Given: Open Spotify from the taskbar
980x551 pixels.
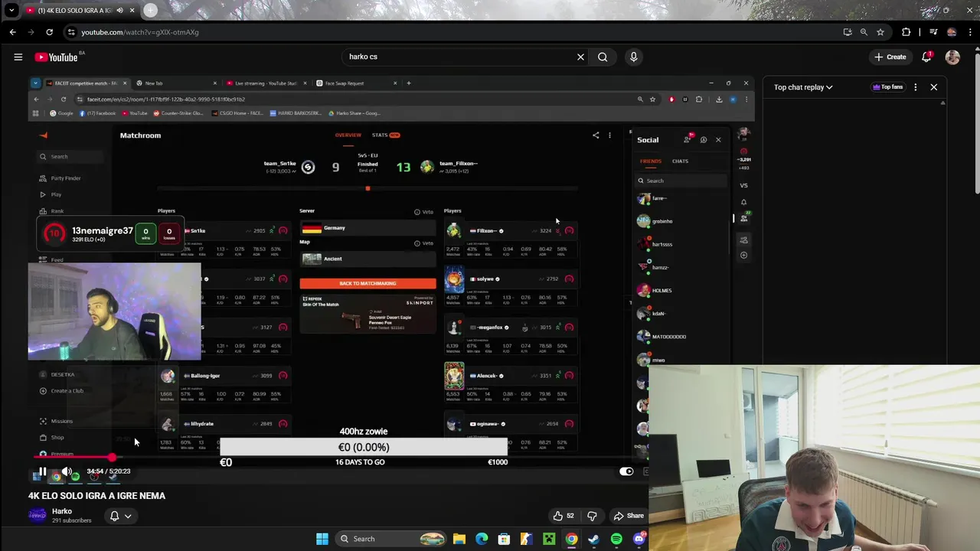Looking at the screenshot, I should click(616, 539).
